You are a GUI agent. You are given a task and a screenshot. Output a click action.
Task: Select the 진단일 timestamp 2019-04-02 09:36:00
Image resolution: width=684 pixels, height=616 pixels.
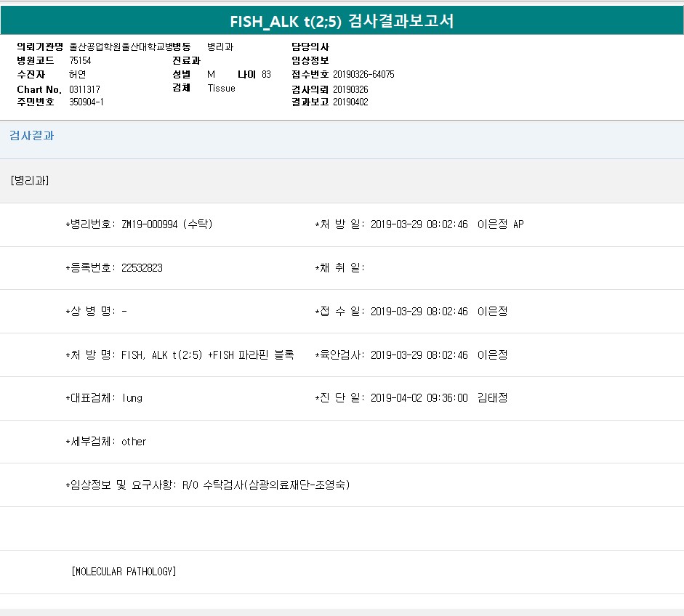(x=419, y=398)
